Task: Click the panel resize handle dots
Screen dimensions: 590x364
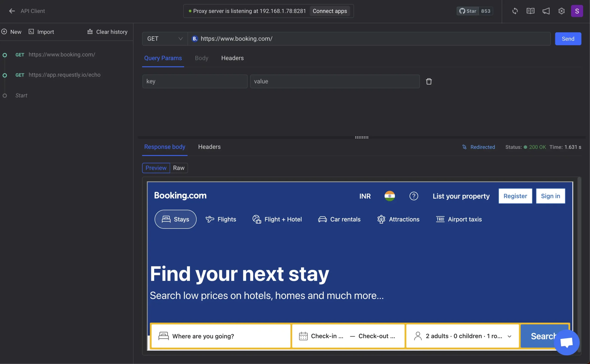Action: pyautogui.click(x=361, y=137)
